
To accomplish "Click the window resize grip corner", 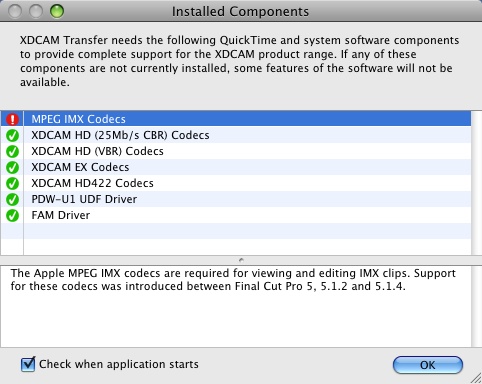I will (476, 378).
